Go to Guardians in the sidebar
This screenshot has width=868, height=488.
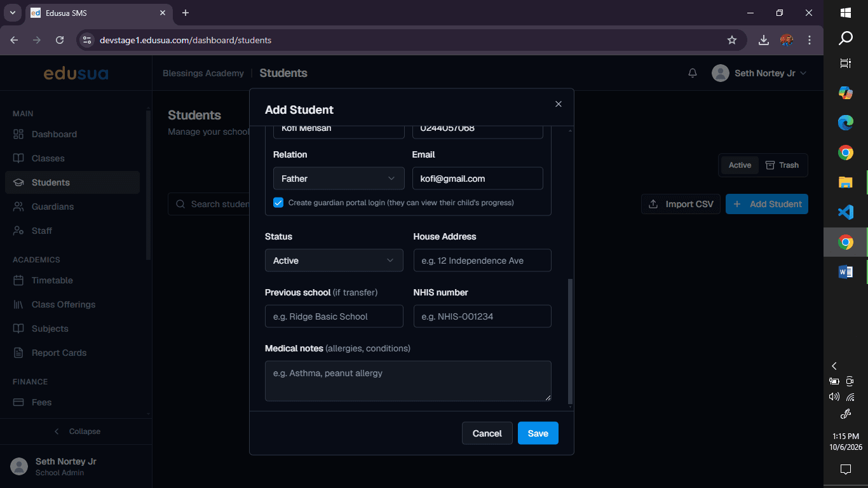(72, 207)
